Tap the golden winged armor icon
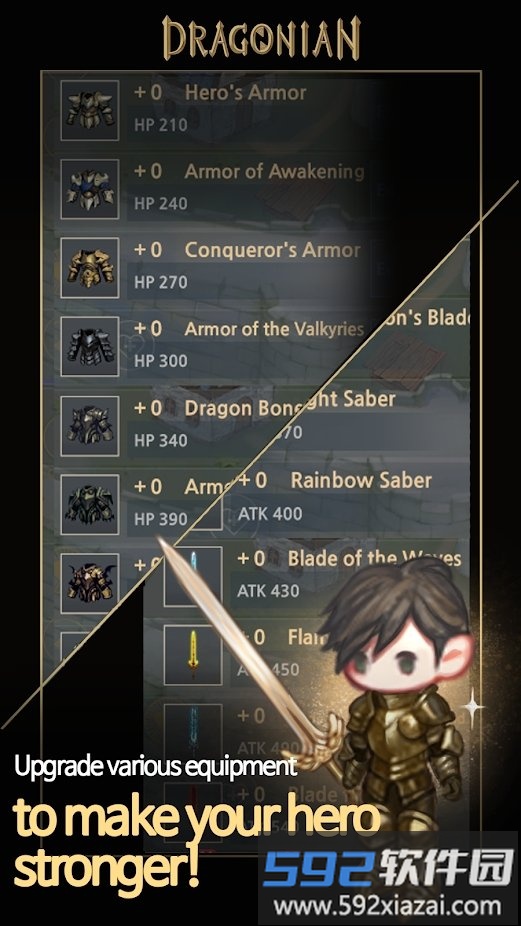The image size is (521, 926). pos(90,582)
